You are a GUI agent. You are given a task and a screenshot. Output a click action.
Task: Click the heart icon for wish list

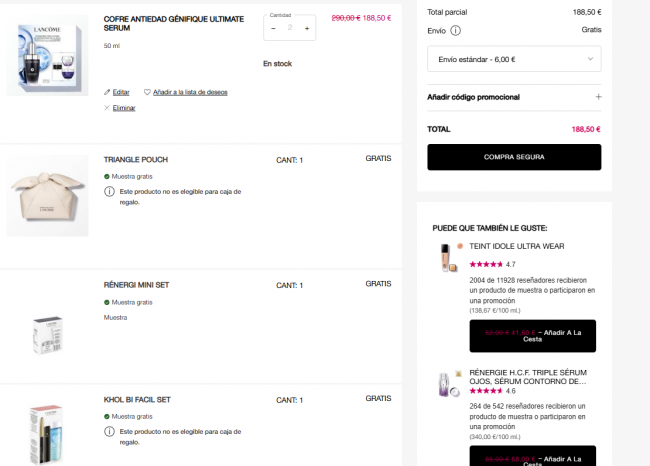coord(147,92)
